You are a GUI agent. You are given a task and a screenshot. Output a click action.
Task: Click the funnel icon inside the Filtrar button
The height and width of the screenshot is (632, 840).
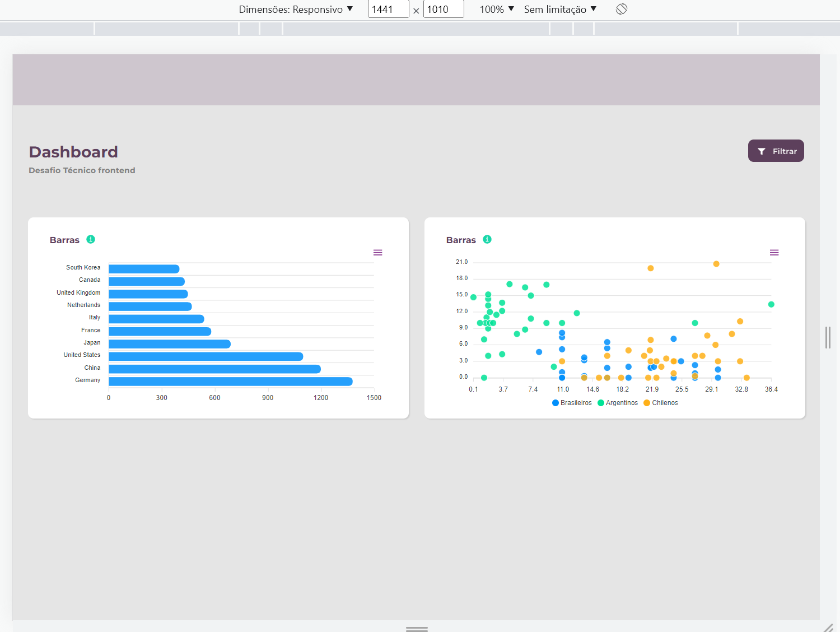762,151
